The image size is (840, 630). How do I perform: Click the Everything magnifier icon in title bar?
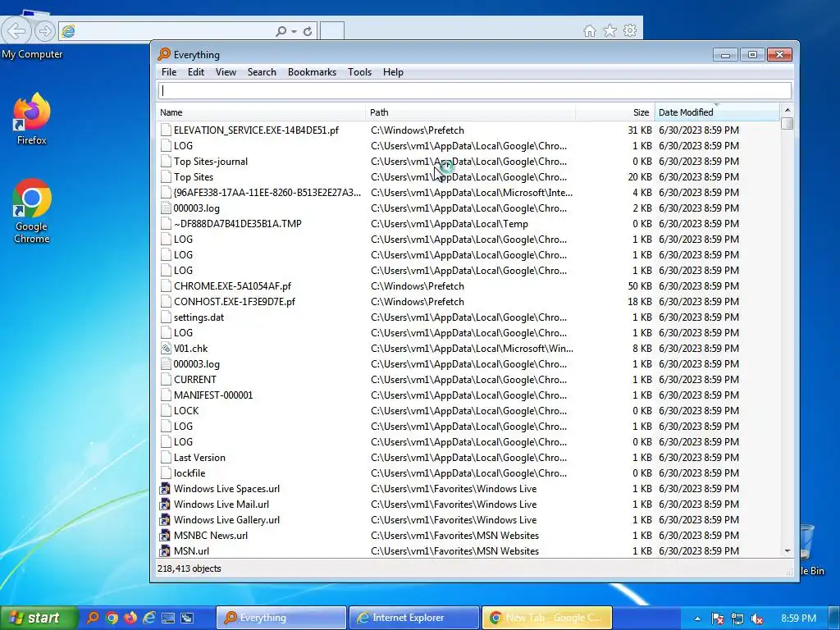[164, 54]
